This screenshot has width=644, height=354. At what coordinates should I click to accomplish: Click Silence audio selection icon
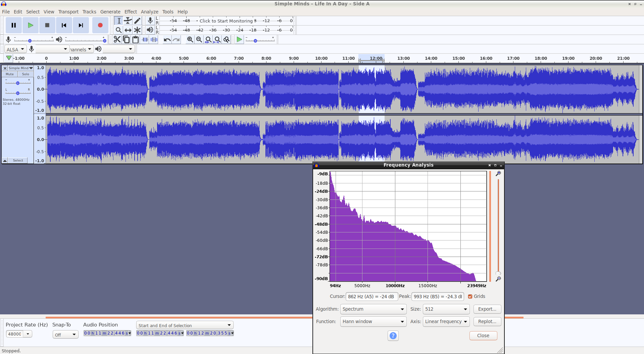click(154, 40)
